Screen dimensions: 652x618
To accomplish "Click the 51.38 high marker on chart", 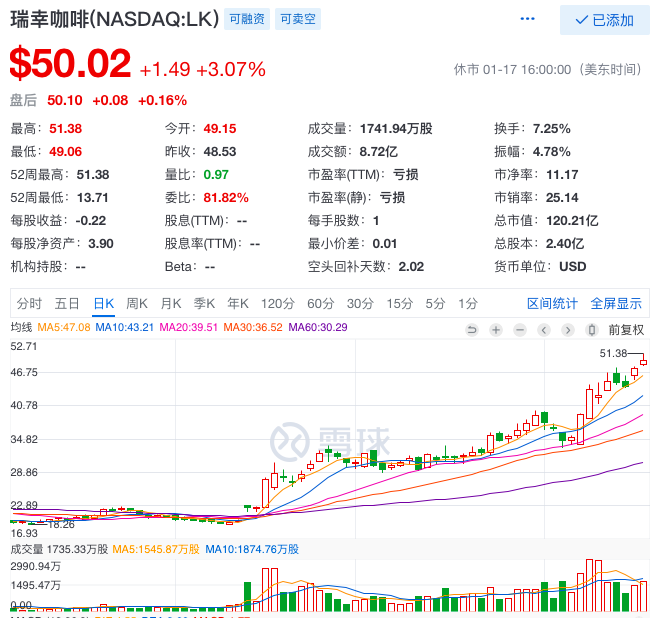I will tap(613, 353).
